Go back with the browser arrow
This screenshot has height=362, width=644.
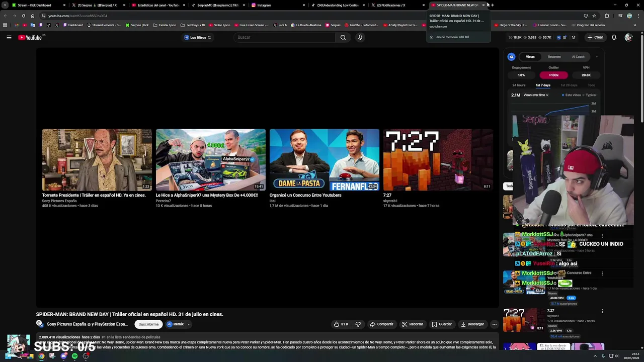pyautogui.click(x=5, y=16)
